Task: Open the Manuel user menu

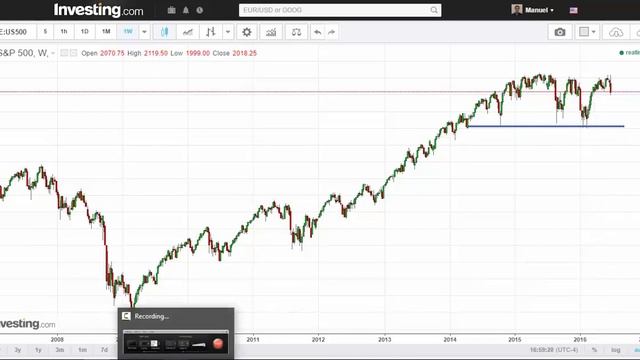Action: click(x=539, y=10)
